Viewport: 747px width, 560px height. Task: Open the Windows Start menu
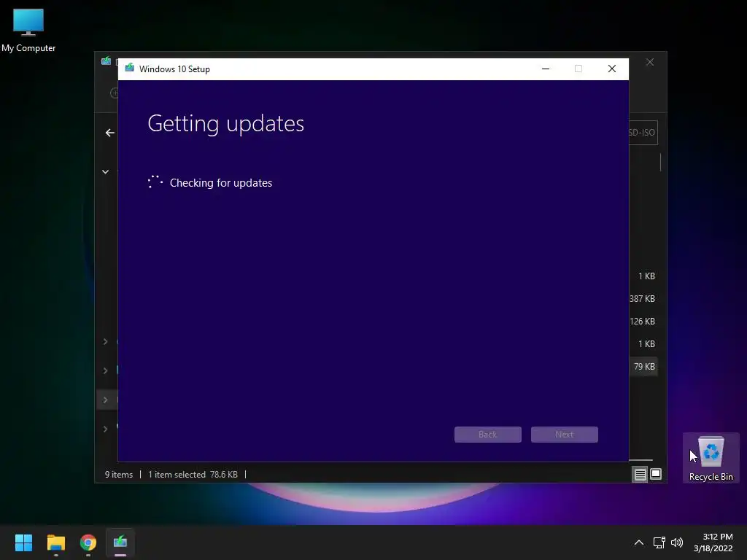tap(23, 542)
